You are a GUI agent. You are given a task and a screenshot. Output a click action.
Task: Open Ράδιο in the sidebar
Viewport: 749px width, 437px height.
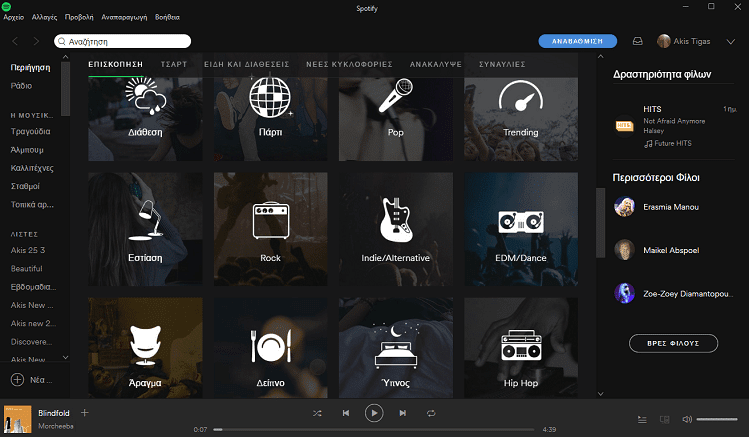(21, 86)
